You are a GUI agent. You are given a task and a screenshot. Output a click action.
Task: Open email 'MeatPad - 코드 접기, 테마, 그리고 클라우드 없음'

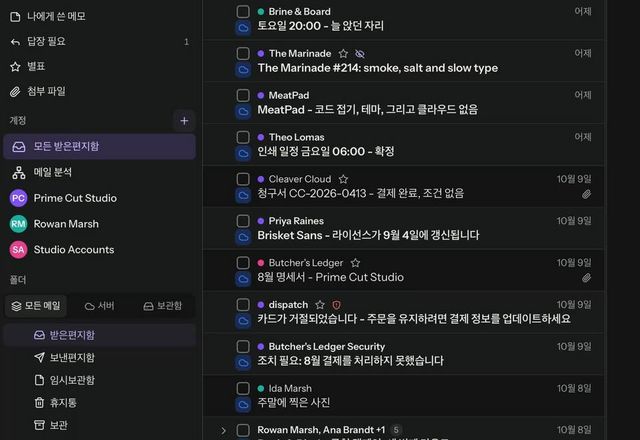pyautogui.click(x=367, y=110)
